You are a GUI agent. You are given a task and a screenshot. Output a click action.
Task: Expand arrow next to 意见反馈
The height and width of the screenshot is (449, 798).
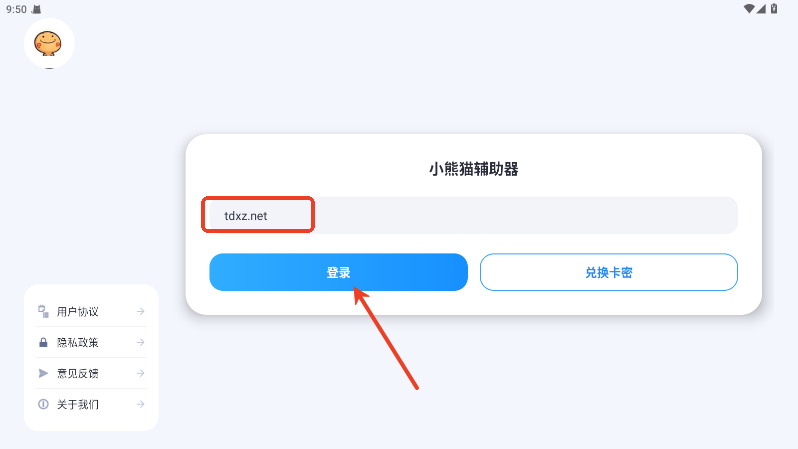(141, 373)
